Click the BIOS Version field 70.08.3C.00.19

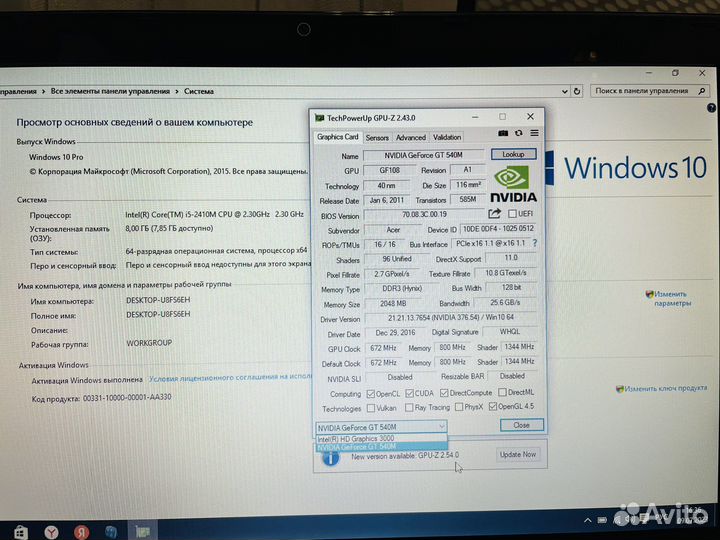(424, 214)
